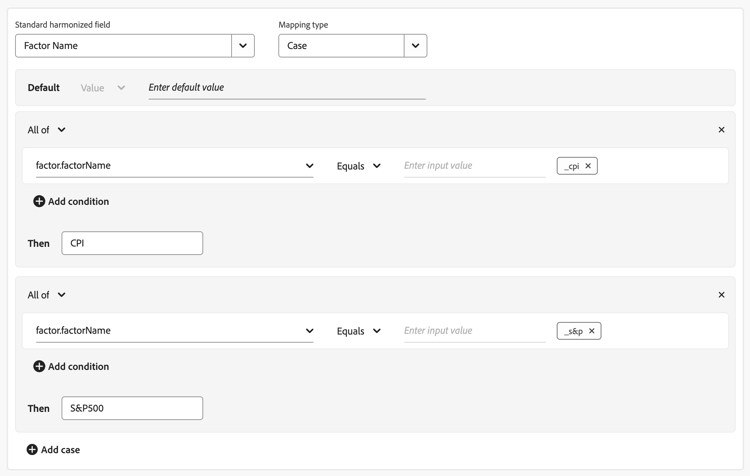Click the Then field containing S&P500

point(132,408)
